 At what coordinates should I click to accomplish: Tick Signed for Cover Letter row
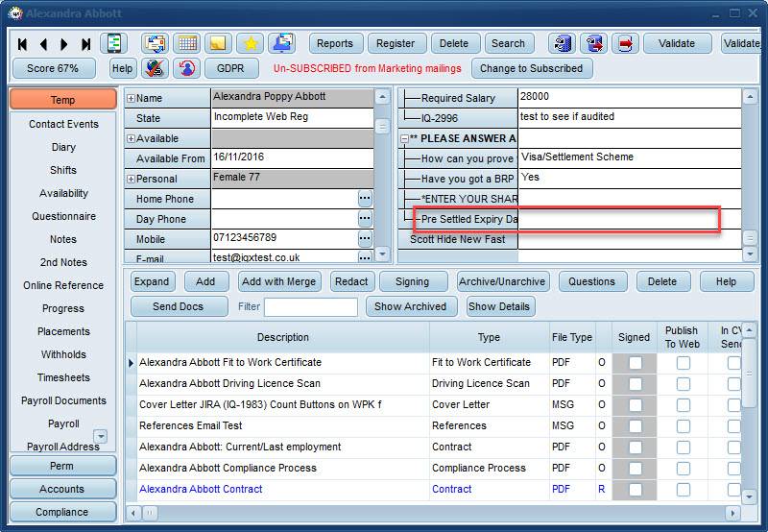pyautogui.click(x=636, y=404)
